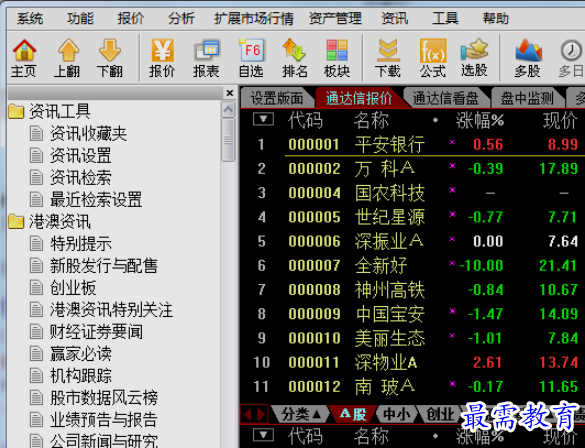
Task: Open 资讯收藏夹 document item
Action: pos(88,134)
